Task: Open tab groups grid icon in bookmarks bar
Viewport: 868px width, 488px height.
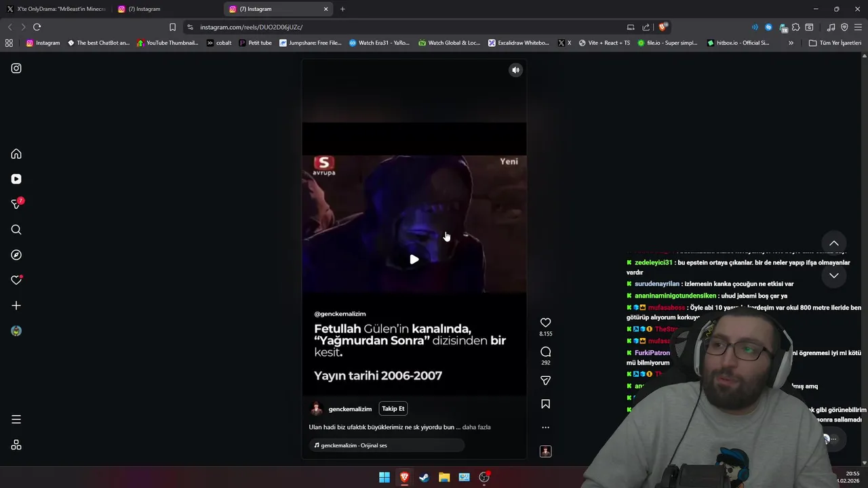Action: click(x=9, y=43)
